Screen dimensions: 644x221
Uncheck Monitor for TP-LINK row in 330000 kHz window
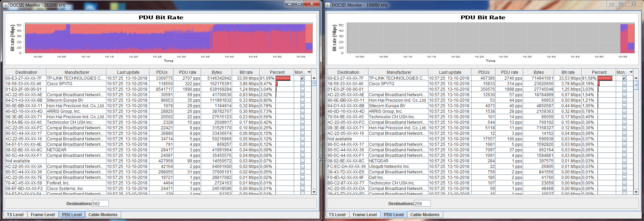click(x=624, y=78)
